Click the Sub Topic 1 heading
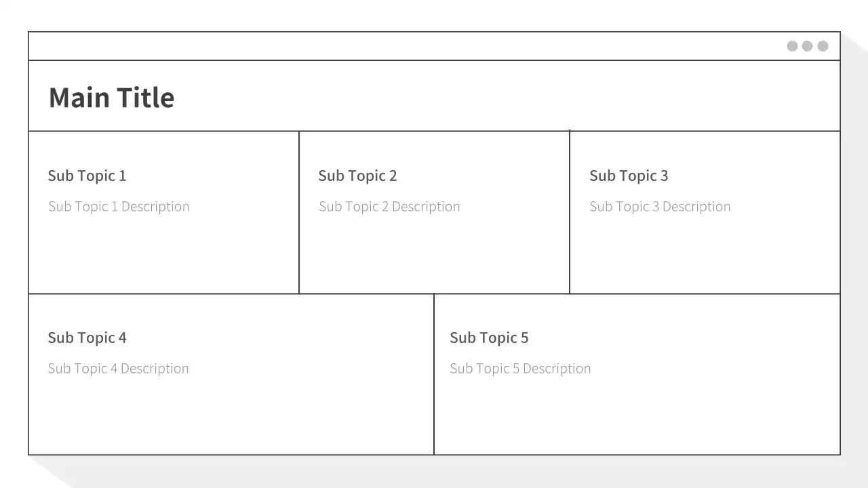 pyautogui.click(x=87, y=176)
